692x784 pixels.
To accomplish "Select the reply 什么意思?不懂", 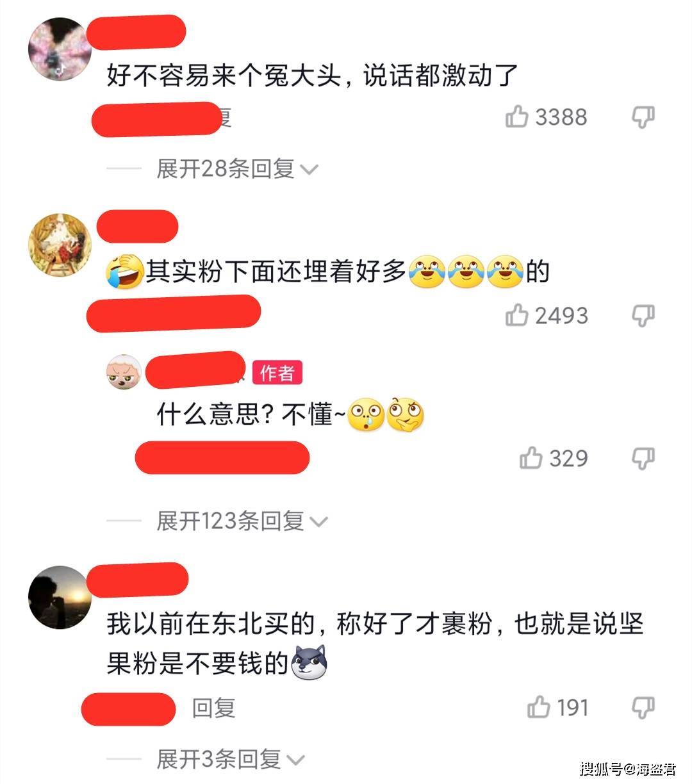I will pyautogui.click(x=290, y=415).
